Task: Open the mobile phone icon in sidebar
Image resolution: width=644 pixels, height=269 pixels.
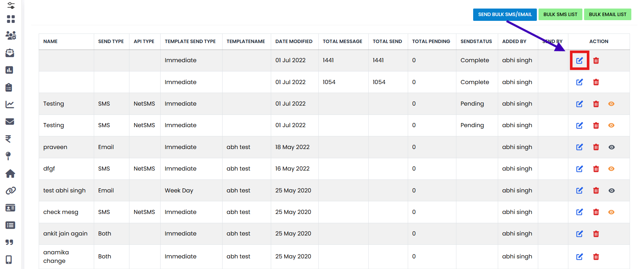Action: point(9,260)
